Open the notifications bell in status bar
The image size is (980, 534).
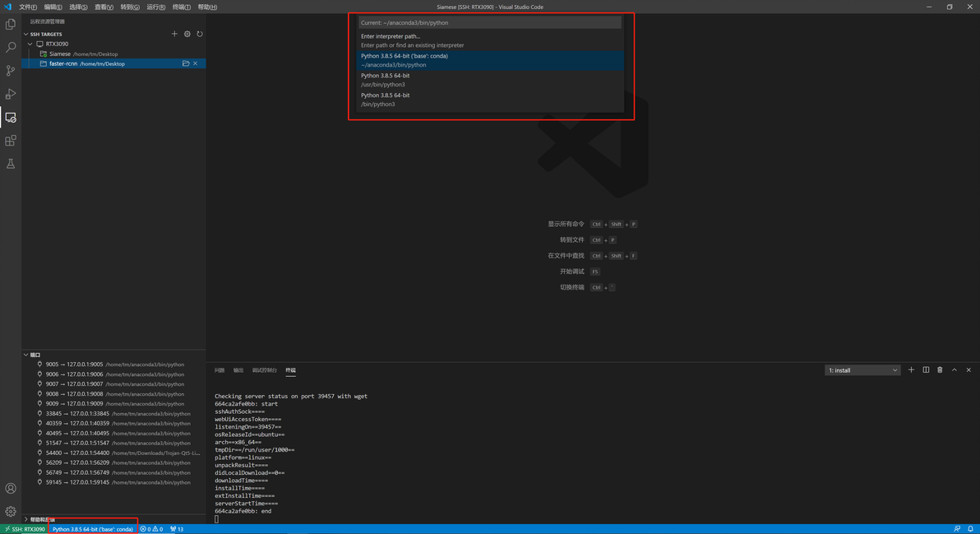(970, 529)
